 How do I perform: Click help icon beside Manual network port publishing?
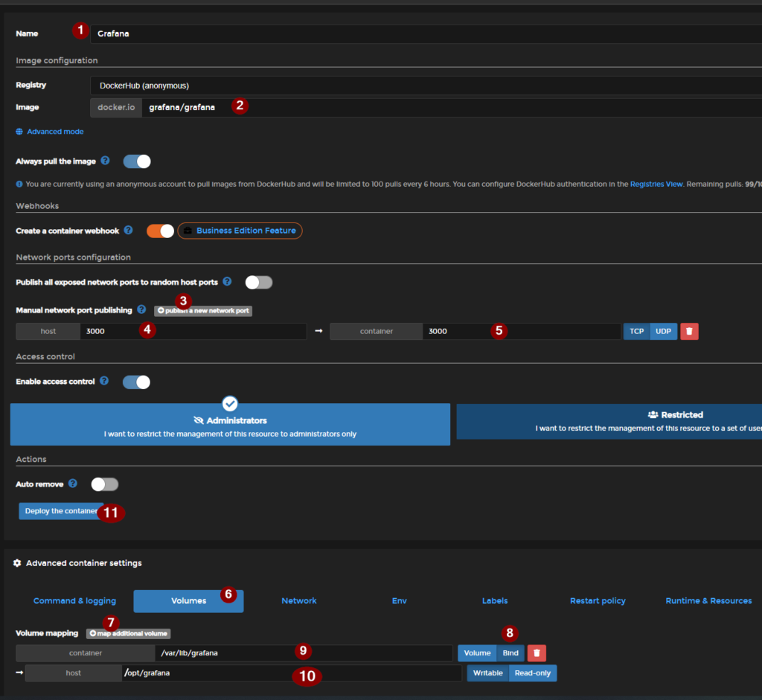[141, 309]
